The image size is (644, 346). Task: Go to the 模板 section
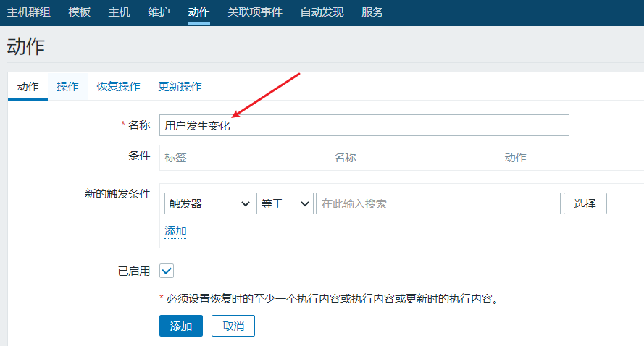pyautogui.click(x=79, y=12)
